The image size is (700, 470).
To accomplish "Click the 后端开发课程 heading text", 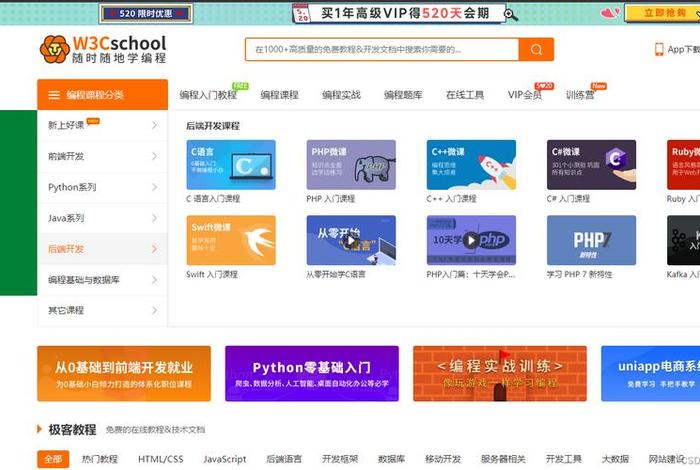I will (213, 126).
